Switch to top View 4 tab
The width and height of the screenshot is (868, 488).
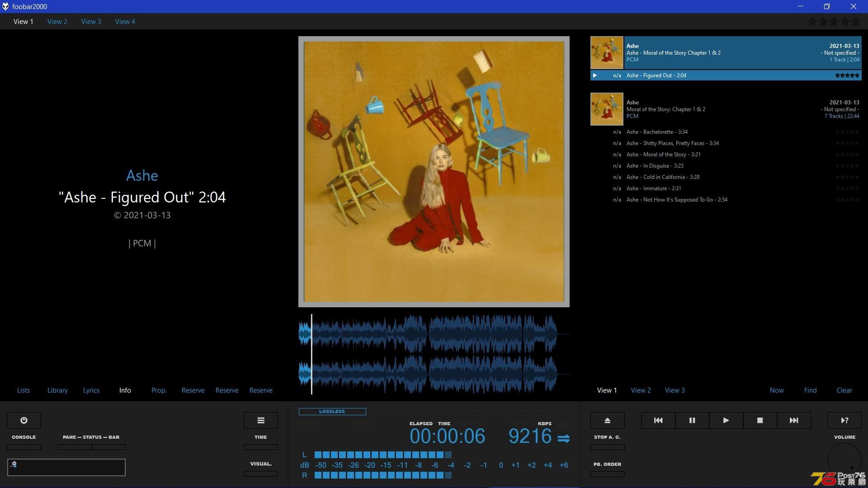pyautogui.click(x=125, y=21)
